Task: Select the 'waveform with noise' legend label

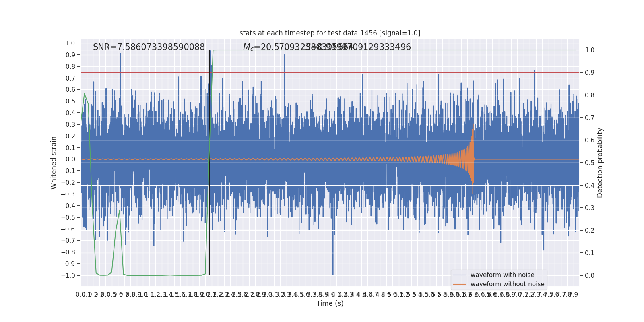Action: (502, 275)
